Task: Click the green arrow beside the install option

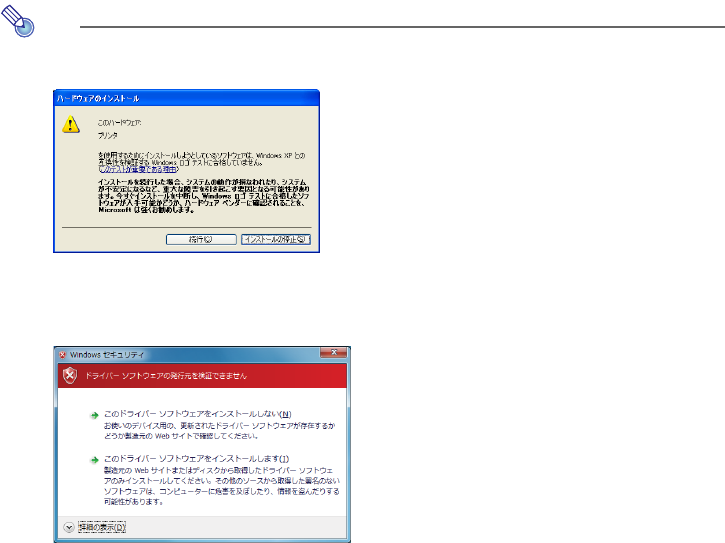Action: click(x=94, y=459)
